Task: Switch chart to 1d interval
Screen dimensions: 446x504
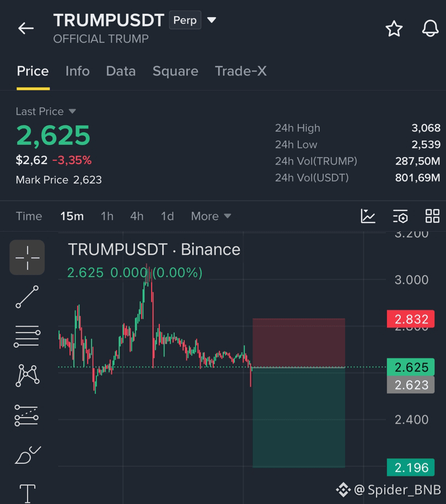Action: [168, 216]
